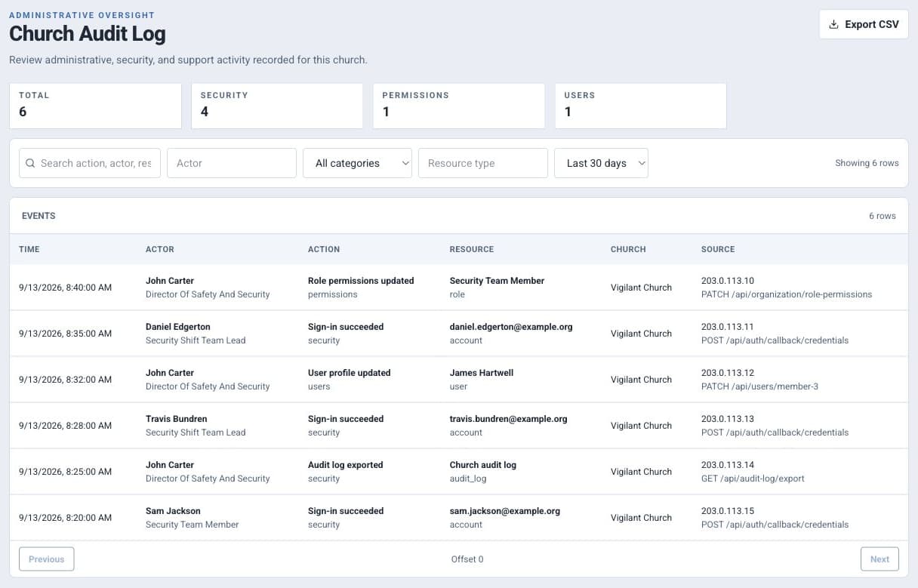Click the 9/13/2026, 8:40:00 AM timestamp
Screen dimensions: 918x588
pos(66,288)
